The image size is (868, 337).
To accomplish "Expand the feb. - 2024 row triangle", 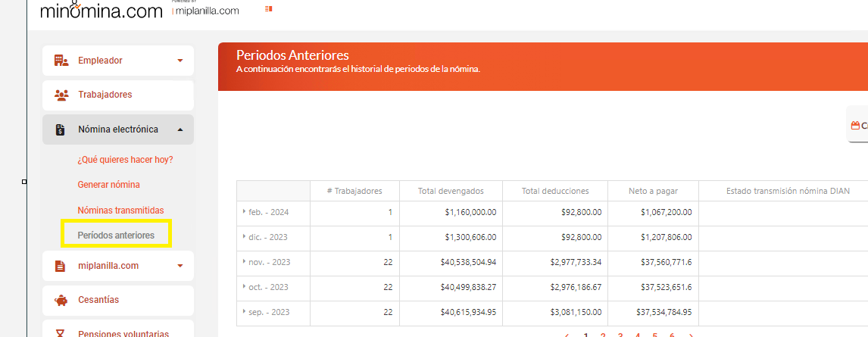I will [244, 211].
